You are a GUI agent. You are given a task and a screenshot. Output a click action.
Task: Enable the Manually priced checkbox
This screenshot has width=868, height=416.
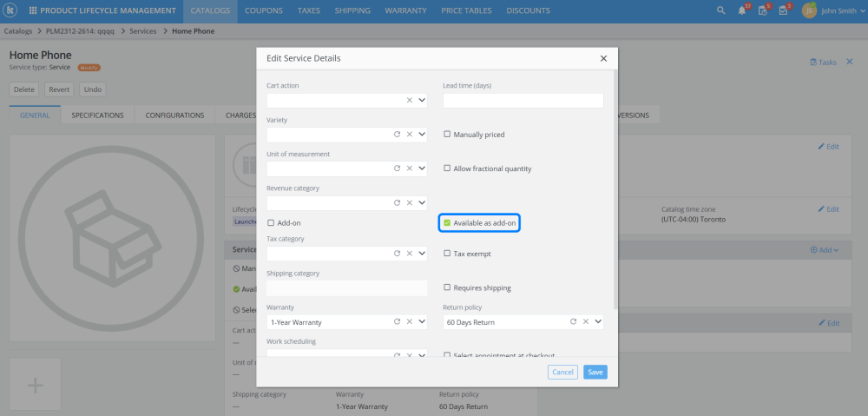click(x=447, y=135)
